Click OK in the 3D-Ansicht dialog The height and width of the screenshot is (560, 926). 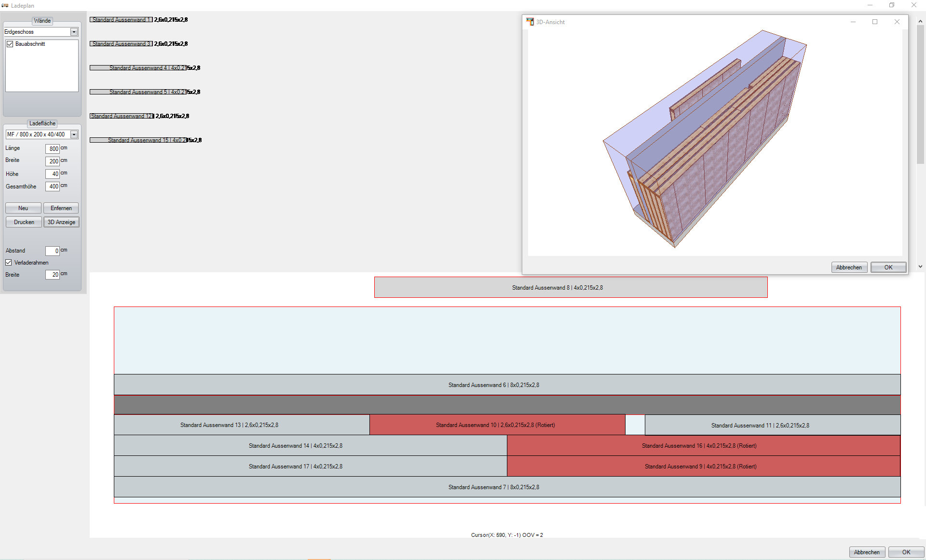click(888, 267)
